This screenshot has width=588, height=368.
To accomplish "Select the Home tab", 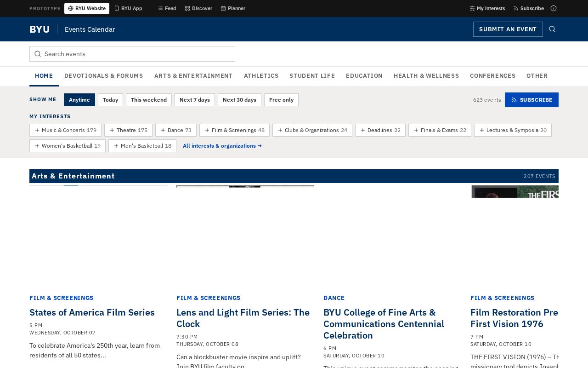I will point(44,76).
